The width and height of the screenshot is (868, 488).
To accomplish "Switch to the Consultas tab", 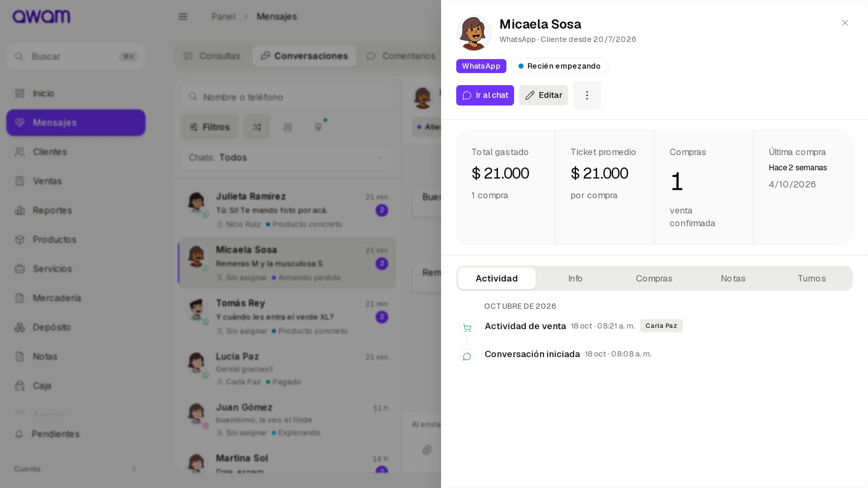I will (212, 56).
